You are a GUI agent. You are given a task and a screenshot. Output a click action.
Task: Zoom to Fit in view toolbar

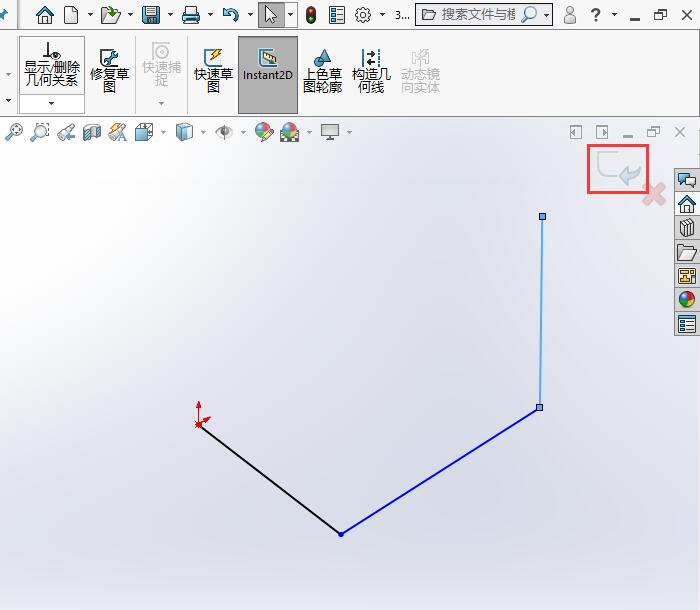pos(14,132)
